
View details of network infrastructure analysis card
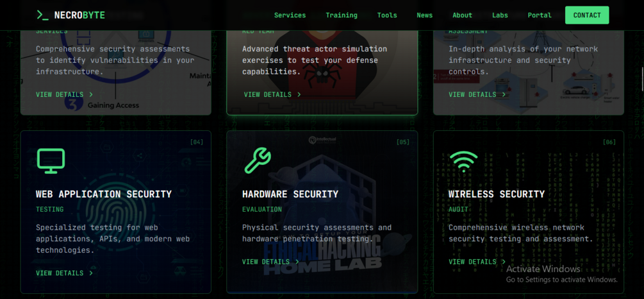pyautogui.click(x=477, y=94)
